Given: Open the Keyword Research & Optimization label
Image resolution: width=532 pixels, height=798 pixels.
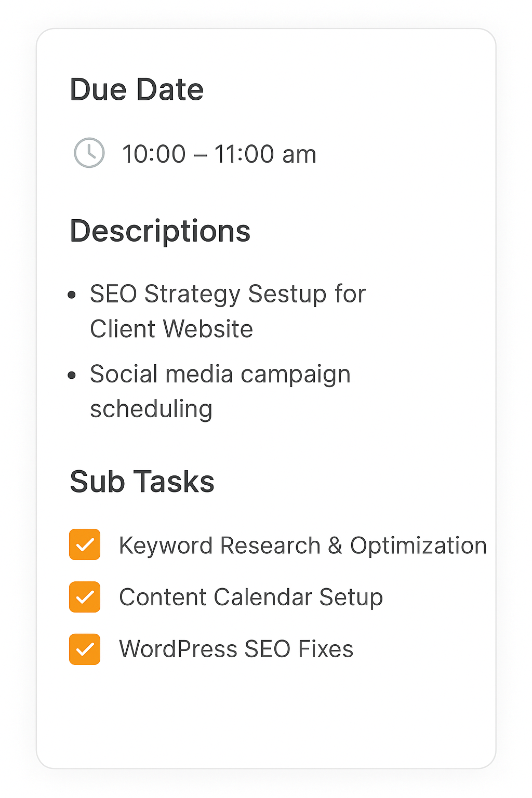Looking at the screenshot, I should (x=303, y=546).
